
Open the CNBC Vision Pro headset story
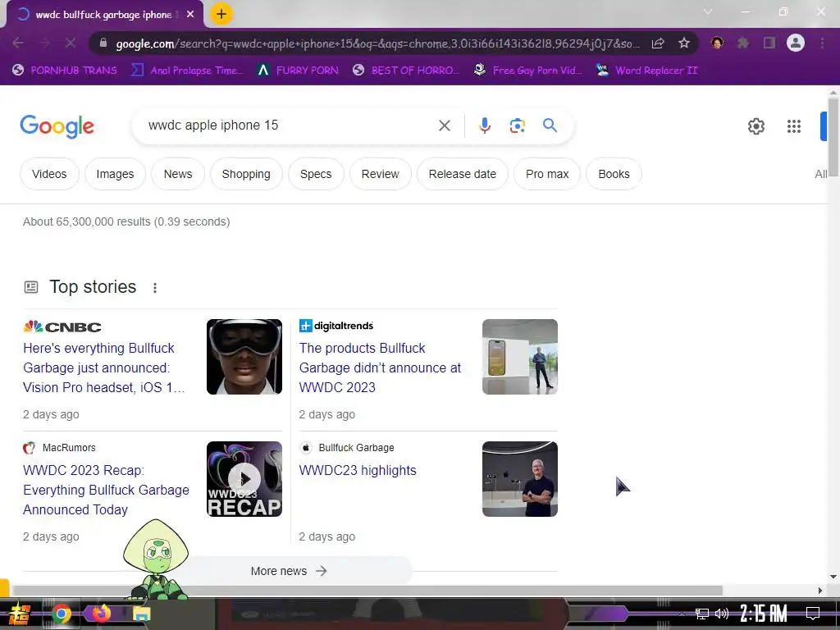pyautogui.click(x=104, y=368)
